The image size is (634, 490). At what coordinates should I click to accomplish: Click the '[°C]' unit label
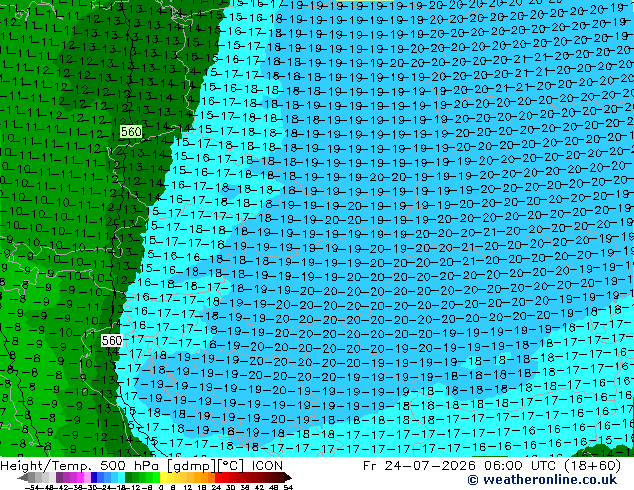pyautogui.click(x=231, y=466)
